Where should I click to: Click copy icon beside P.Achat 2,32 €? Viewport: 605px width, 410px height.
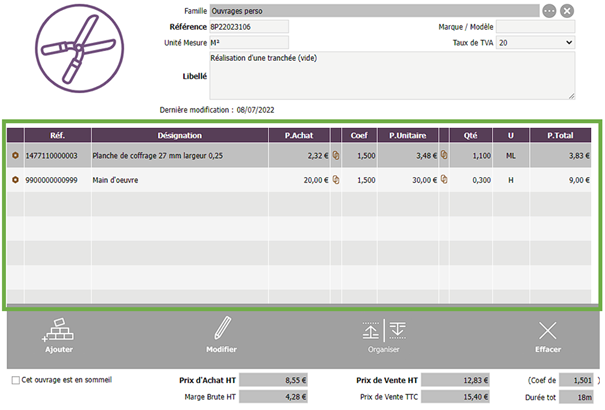(x=336, y=155)
